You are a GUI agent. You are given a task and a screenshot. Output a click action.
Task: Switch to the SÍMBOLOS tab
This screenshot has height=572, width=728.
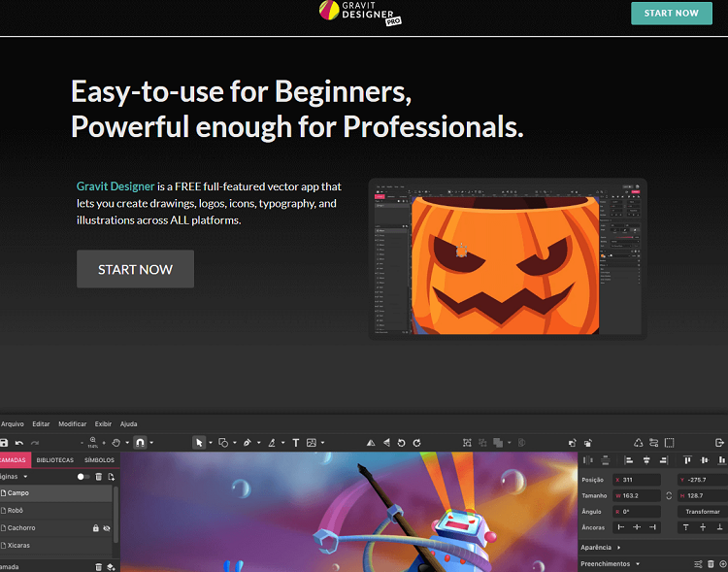[99, 460]
